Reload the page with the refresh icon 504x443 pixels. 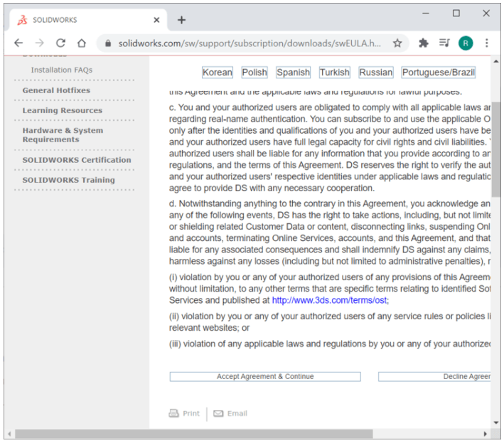[60, 43]
